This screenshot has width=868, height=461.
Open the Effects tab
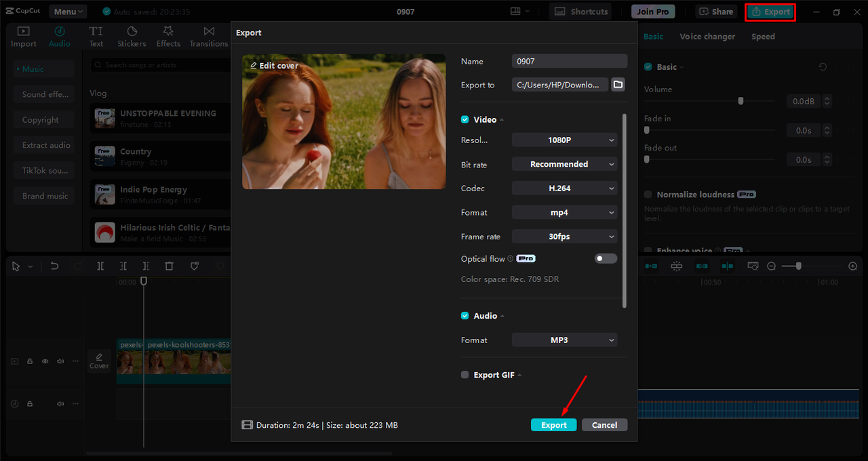(x=168, y=37)
